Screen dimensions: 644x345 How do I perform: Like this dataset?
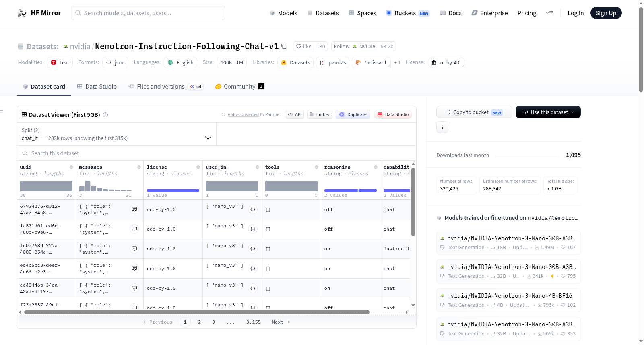coord(303,46)
